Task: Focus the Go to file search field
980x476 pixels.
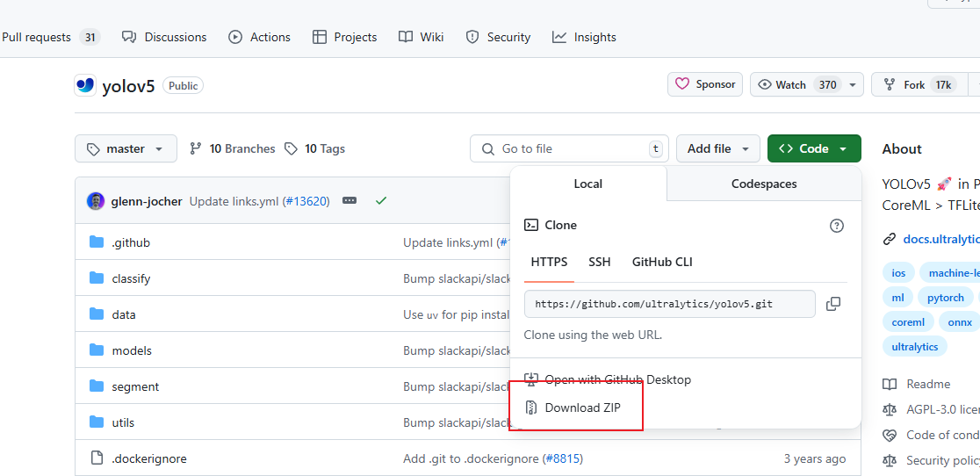Action: (x=569, y=148)
